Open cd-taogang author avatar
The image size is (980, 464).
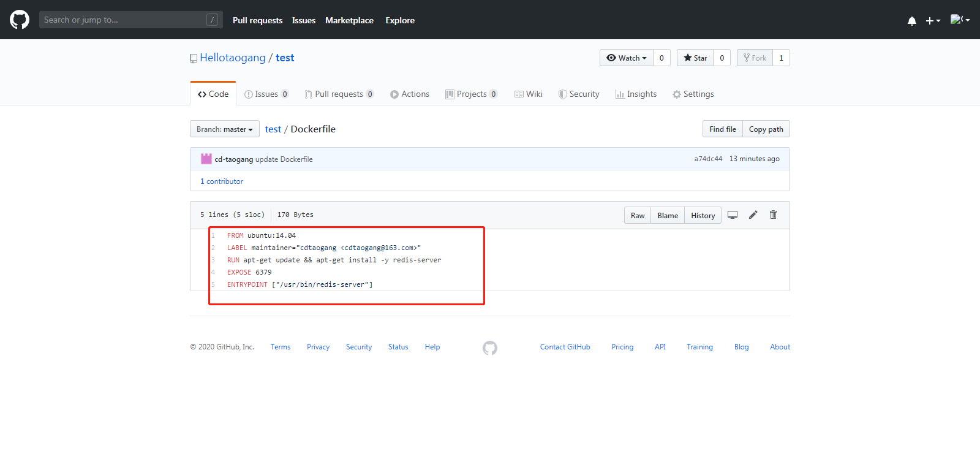[206, 159]
